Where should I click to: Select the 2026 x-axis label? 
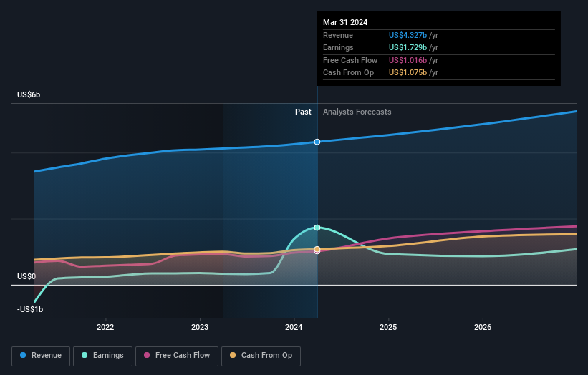(x=483, y=327)
